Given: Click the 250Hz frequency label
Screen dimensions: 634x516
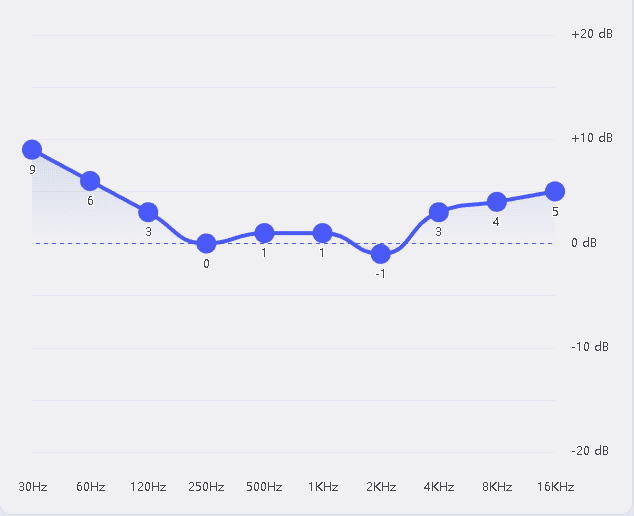Looking at the screenshot, I should [206, 487].
